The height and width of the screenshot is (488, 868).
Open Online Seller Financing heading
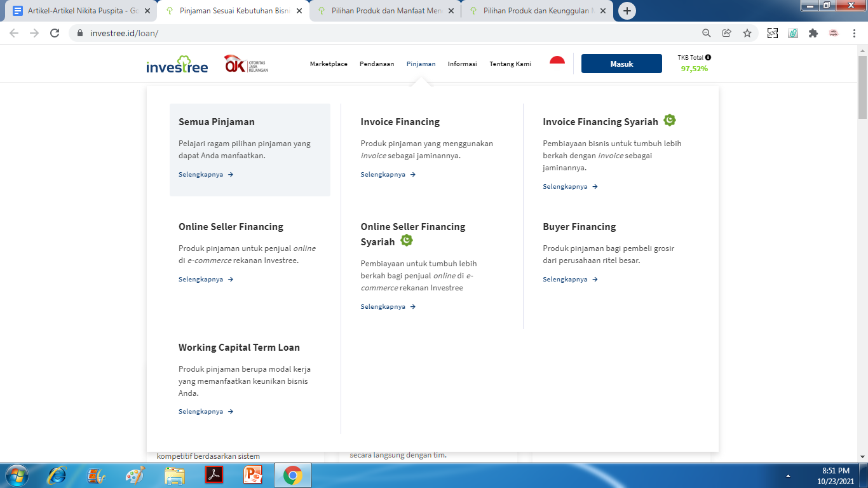coord(231,227)
